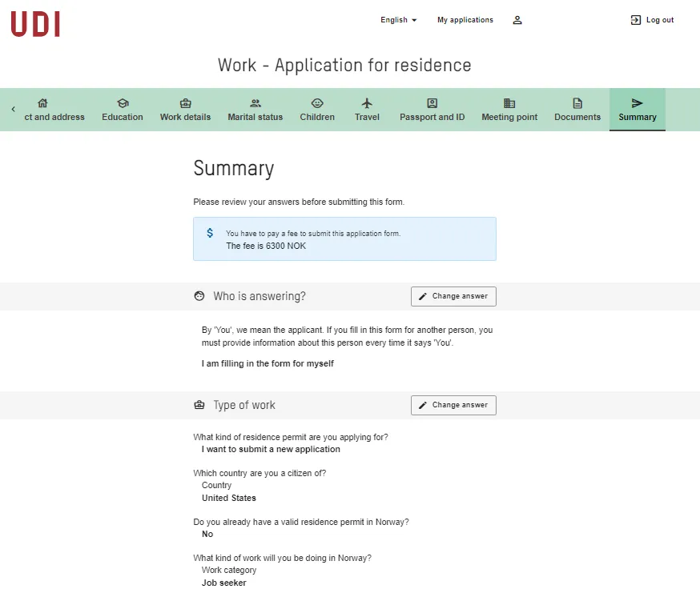The image size is (700, 593).
Task: Click pencil icon in Who is answering Change answer
Action: coord(422,296)
